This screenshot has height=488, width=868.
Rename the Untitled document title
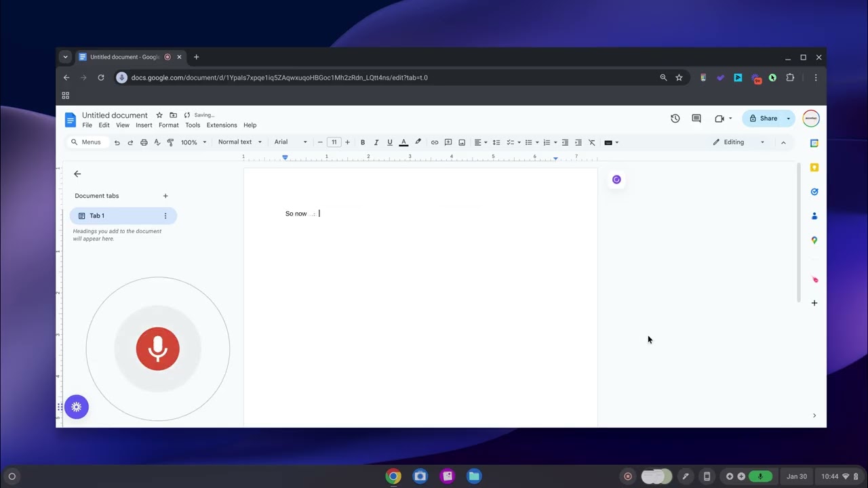click(115, 115)
